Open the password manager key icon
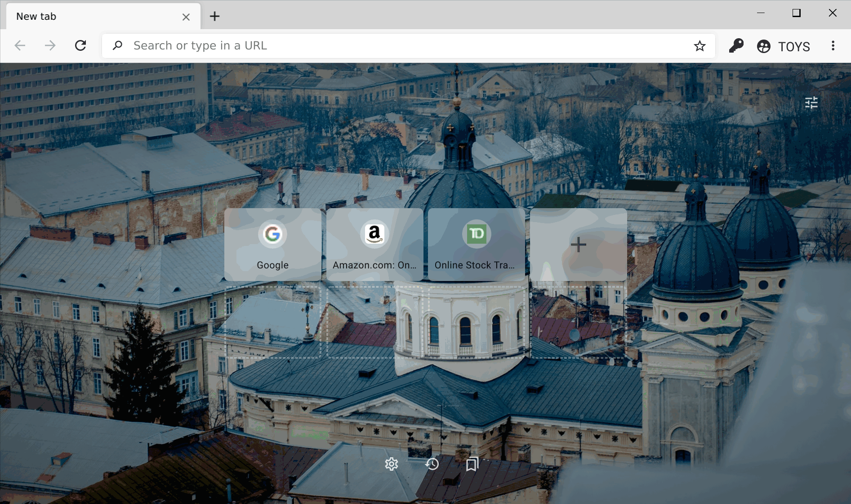Viewport: 851px width, 504px height. pos(736,46)
